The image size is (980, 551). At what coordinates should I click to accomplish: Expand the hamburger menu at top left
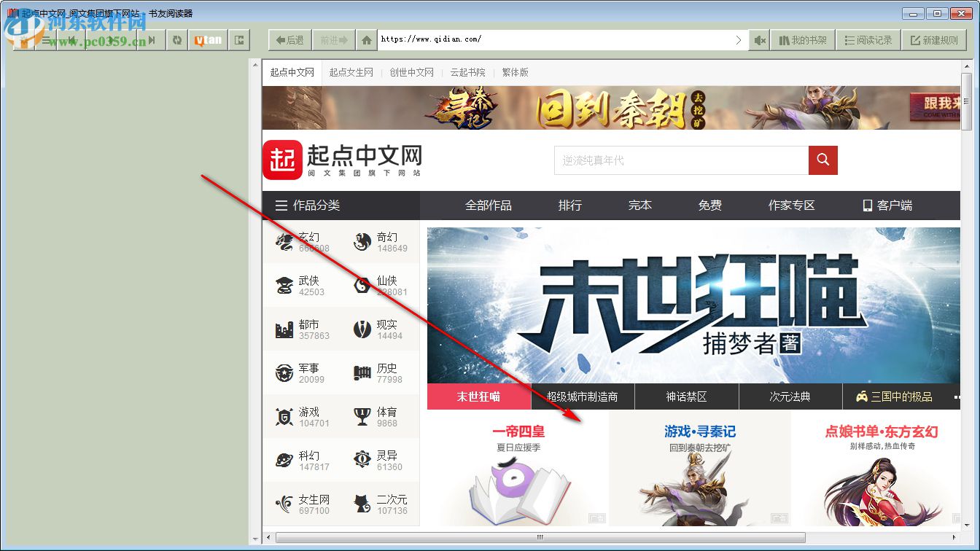point(46,40)
